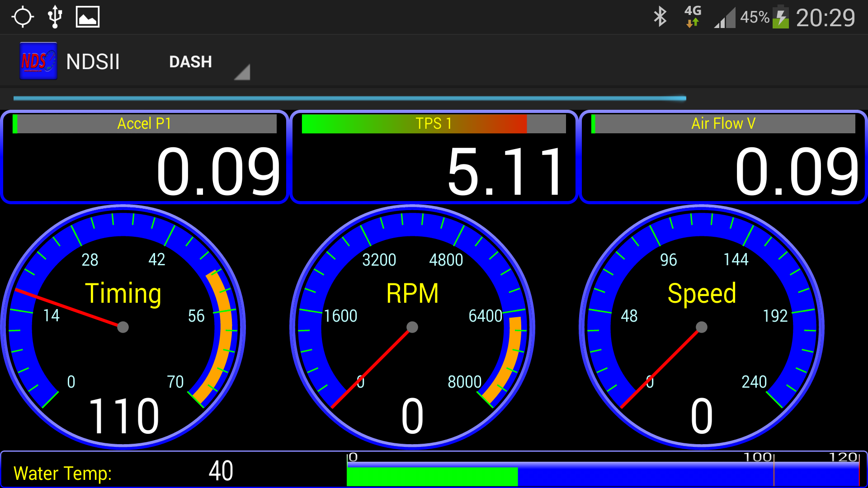The height and width of the screenshot is (488, 868).
Task: Tap the USB connection status icon
Action: (55, 17)
